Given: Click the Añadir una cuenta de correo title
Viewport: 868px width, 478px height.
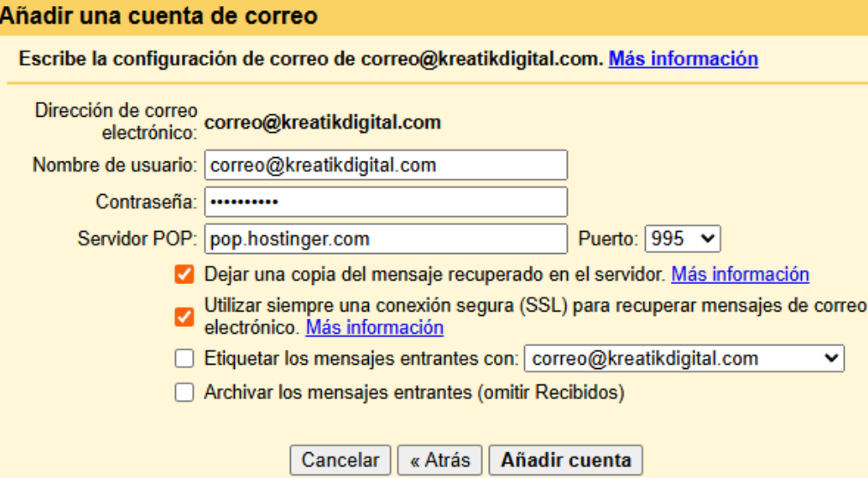Looking at the screenshot, I should pos(159,15).
